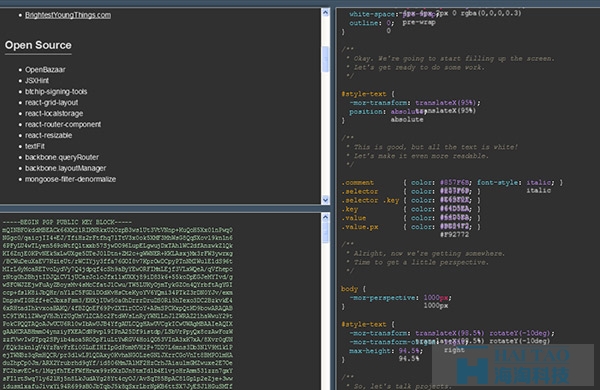Viewport: 600px width, 390px height.
Task: Click the "Let's get ready to do some work" comment
Action: coord(419,67)
